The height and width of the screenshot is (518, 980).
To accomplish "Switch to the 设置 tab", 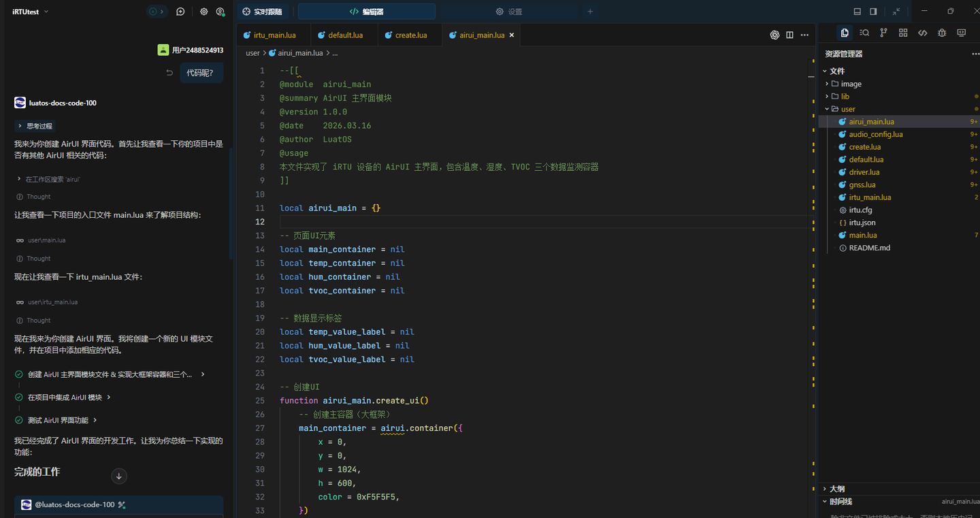I will 509,12.
